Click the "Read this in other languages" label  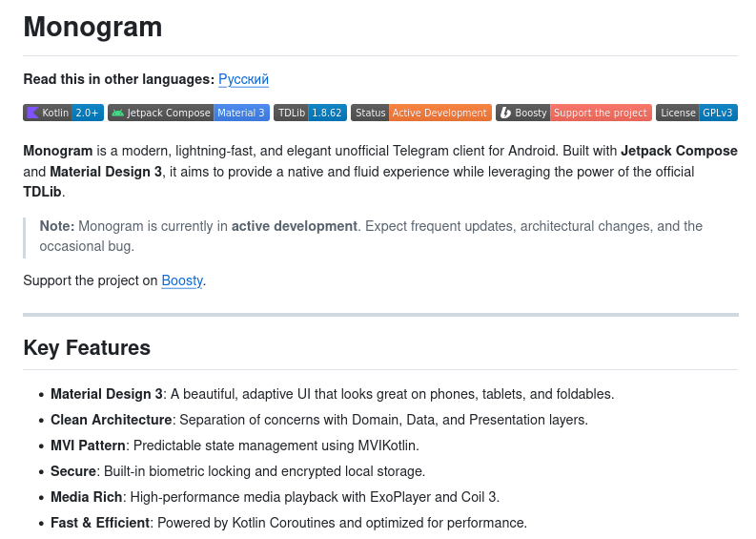[x=118, y=79]
